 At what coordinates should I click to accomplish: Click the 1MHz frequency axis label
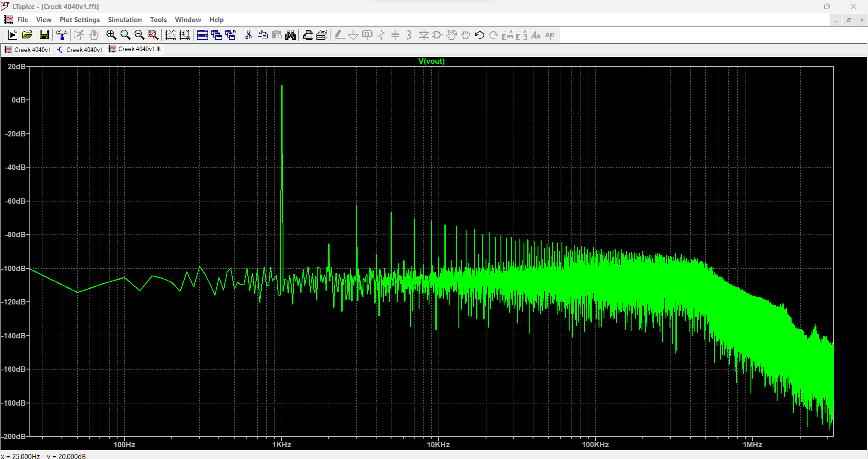753,445
